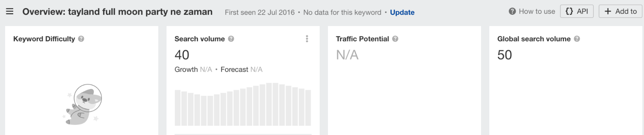Open Search volume three-dot options menu
This screenshot has height=135, width=644.
tap(307, 39)
